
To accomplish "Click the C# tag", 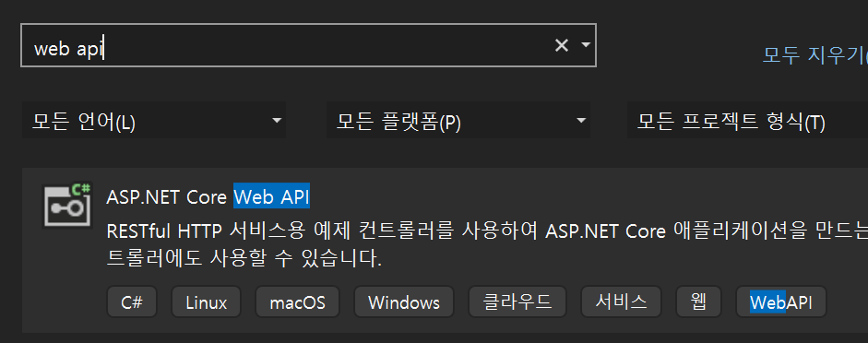I will (132, 302).
